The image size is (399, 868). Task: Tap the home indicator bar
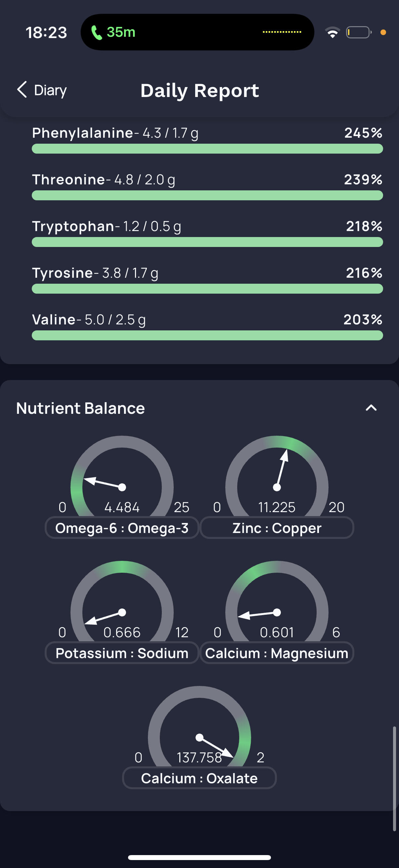pyautogui.click(x=199, y=857)
